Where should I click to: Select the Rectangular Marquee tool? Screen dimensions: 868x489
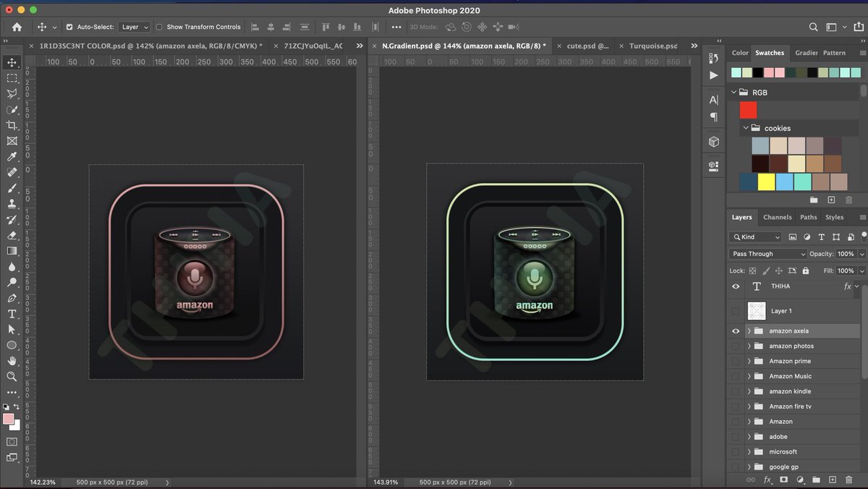pyautogui.click(x=12, y=78)
